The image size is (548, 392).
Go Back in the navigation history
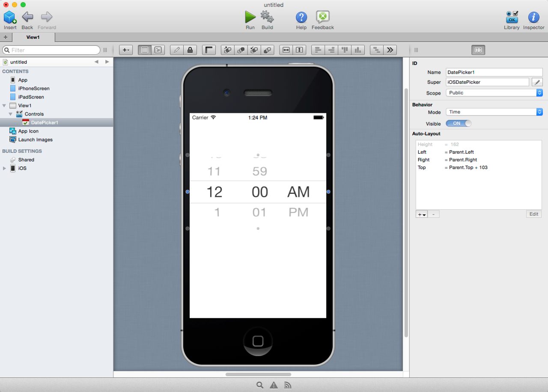pos(27,17)
